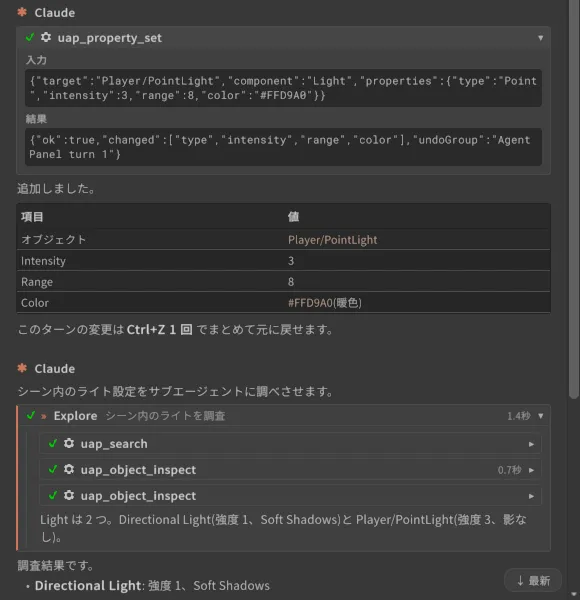Viewport: 580px width, 600px height.
Task: Click the scrollbar down arrow at bottom
Action: pyautogui.click(x=573, y=594)
